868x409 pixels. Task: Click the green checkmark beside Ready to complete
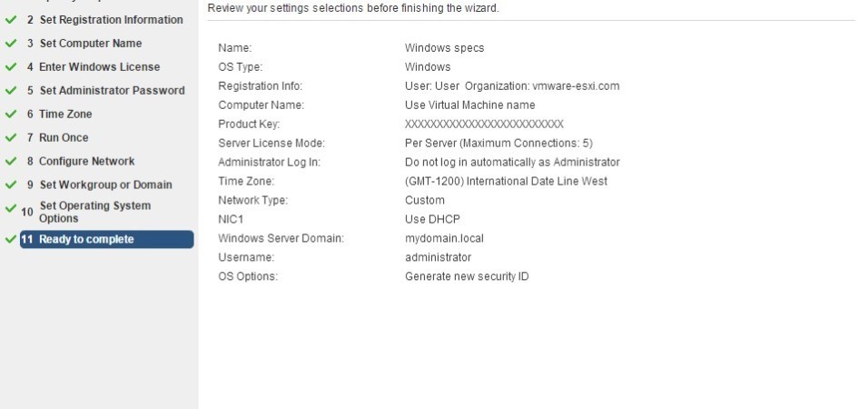point(11,239)
